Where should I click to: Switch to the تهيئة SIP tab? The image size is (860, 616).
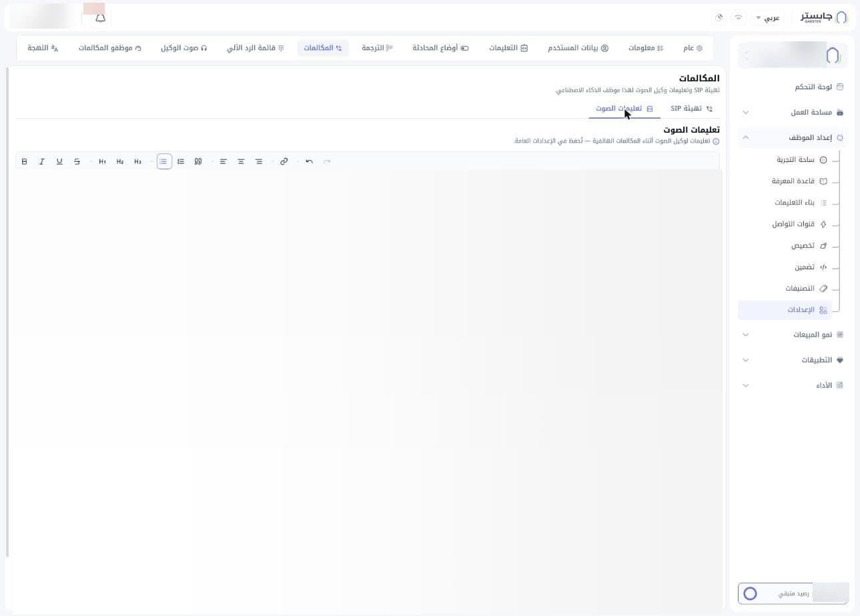(691, 109)
